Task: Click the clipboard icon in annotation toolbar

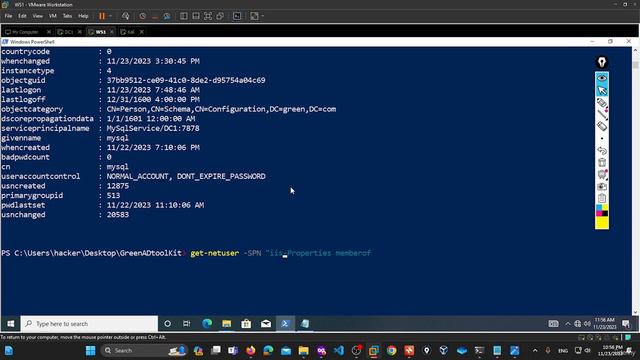Action: (x=602, y=198)
